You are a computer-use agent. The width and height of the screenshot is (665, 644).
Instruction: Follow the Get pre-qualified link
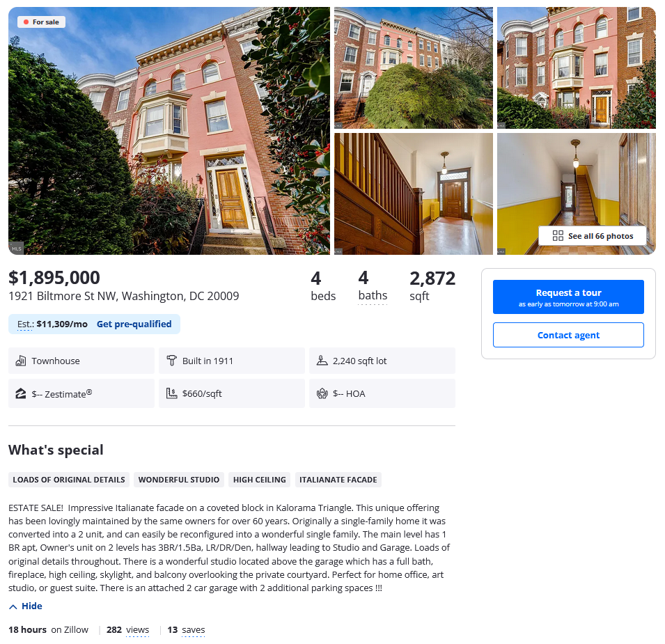134,324
